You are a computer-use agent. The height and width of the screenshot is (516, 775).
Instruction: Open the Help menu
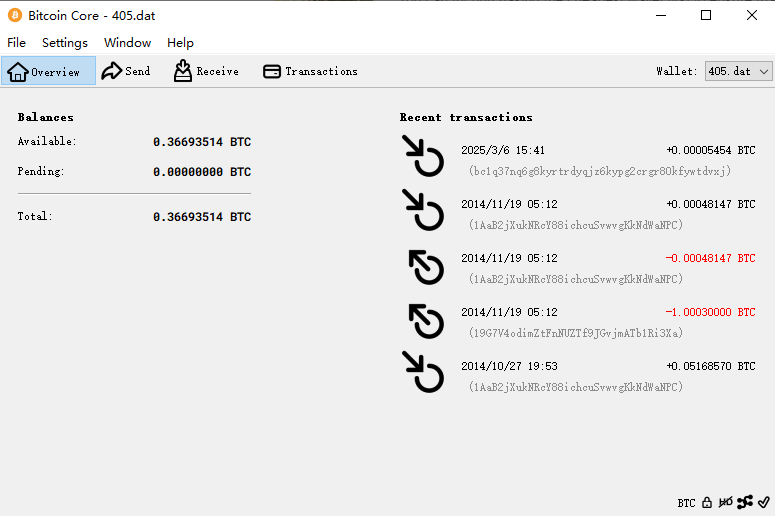pyautogui.click(x=180, y=43)
